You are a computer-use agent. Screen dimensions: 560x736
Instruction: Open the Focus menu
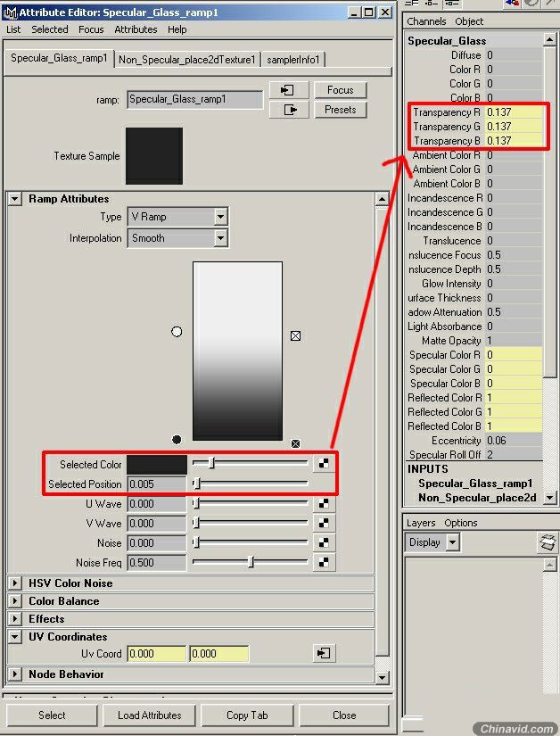coord(91,29)
